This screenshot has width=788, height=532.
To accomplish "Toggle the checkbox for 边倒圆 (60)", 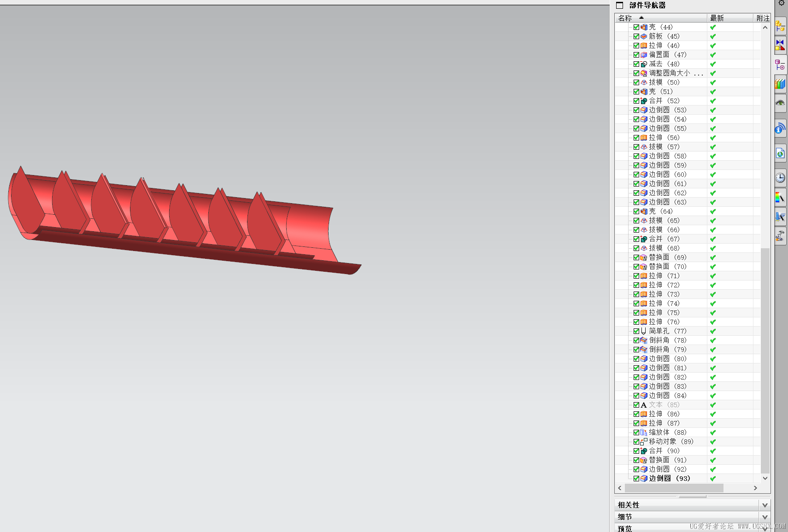I will pyautogui.click(x=636, y=175).
